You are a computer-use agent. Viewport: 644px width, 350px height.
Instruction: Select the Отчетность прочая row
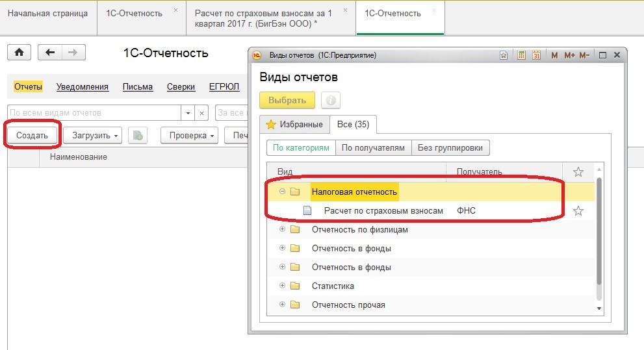[430, 305]
